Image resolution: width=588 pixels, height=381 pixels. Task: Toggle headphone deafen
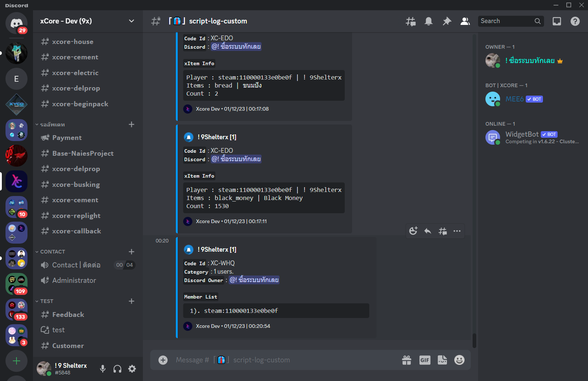[118, 369]
